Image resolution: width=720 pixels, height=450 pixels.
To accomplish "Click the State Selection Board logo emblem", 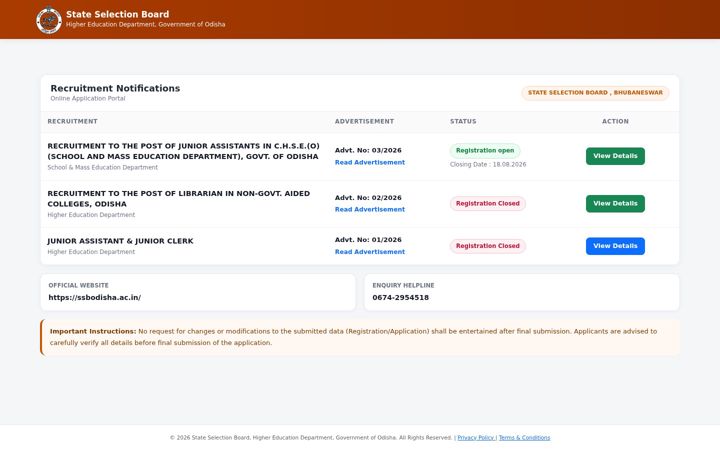I will (x=49, y=20).
